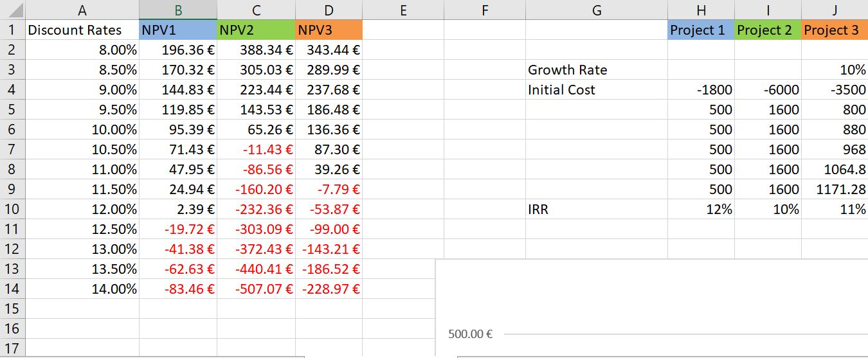
Task: Select cell showing -99.00 €
Action: point(329,229)
